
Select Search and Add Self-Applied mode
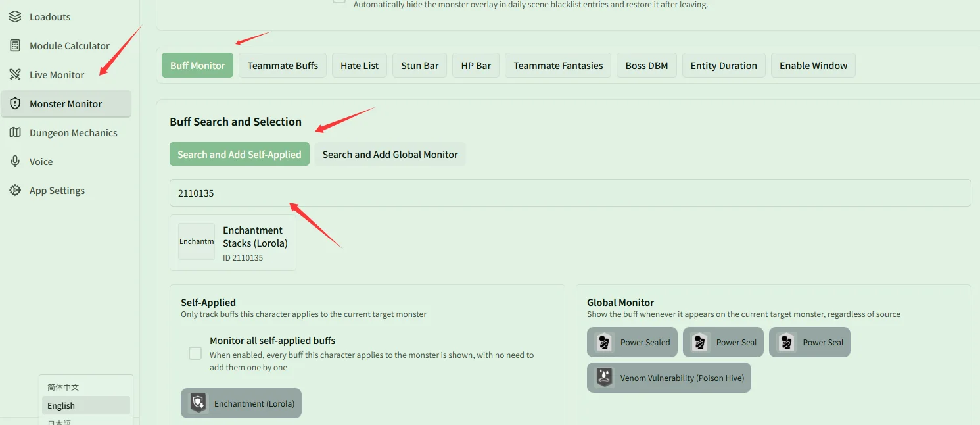[239, 154]
